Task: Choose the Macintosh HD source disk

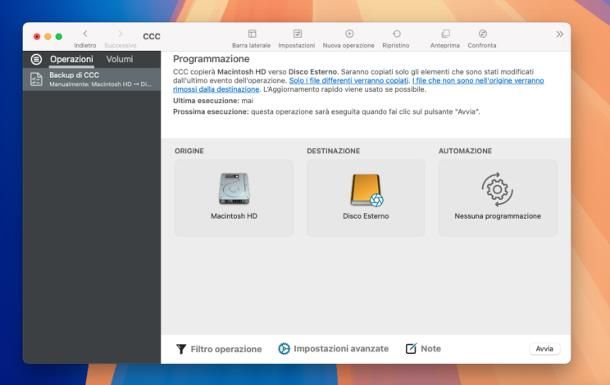Action: coord(234,198)
